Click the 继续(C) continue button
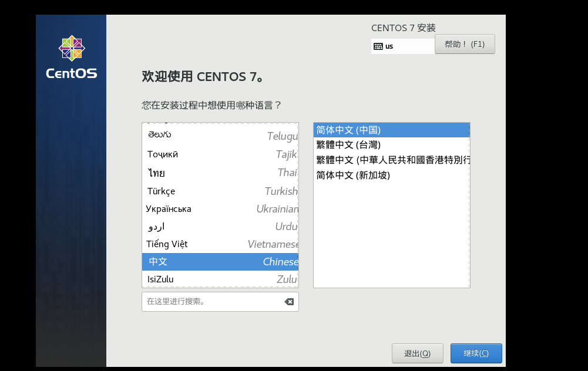The image size is (588, 371). (x=476, y=353)
